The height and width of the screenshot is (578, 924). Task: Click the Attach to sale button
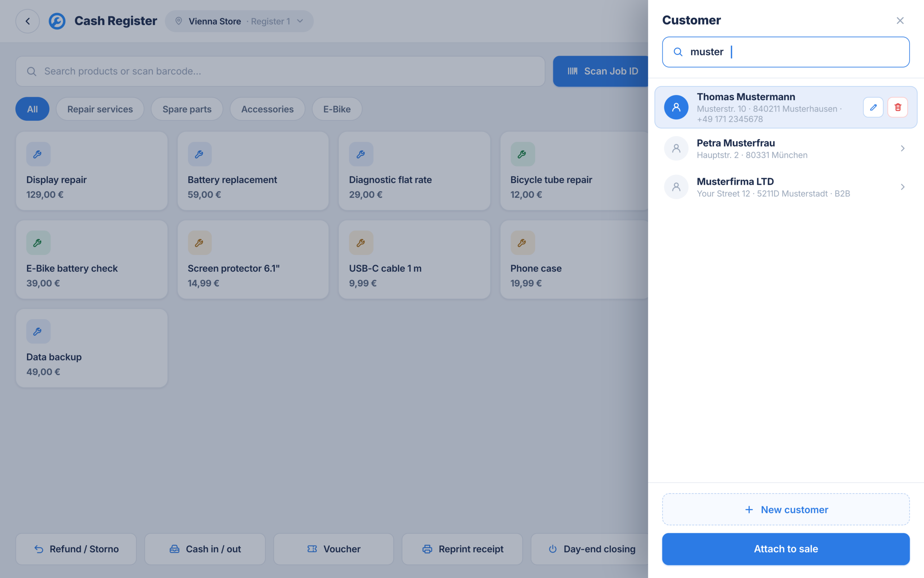(x=786, y=549)
